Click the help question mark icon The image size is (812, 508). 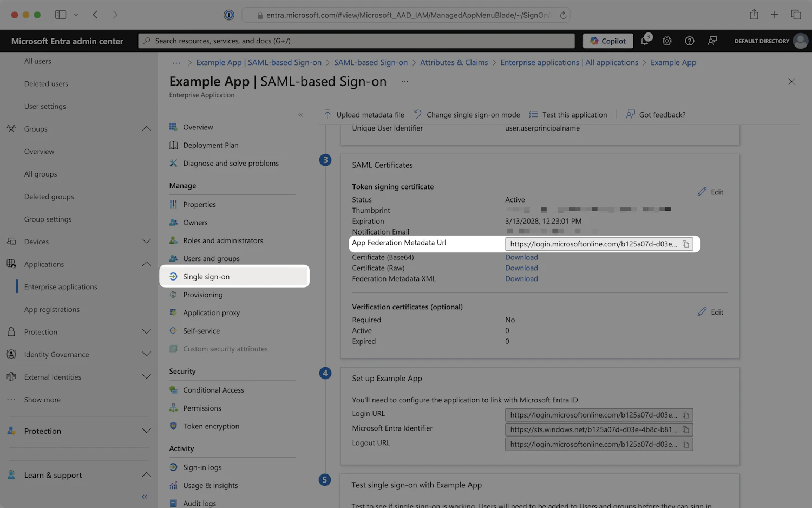coord(689,41)
